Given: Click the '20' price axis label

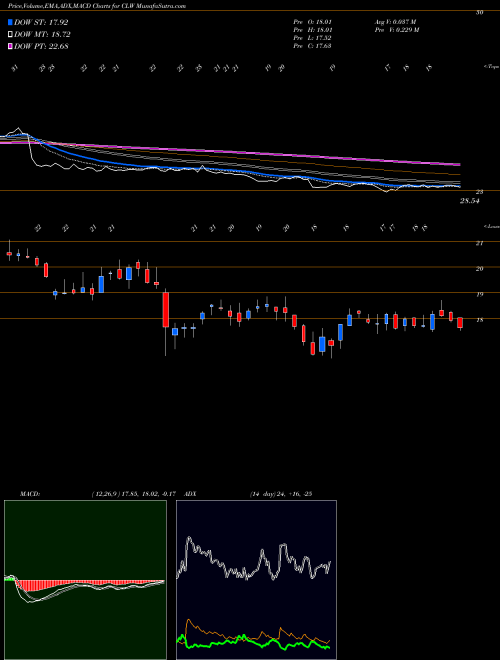Looking at the screenshot, I should click(x=479, y=269).
